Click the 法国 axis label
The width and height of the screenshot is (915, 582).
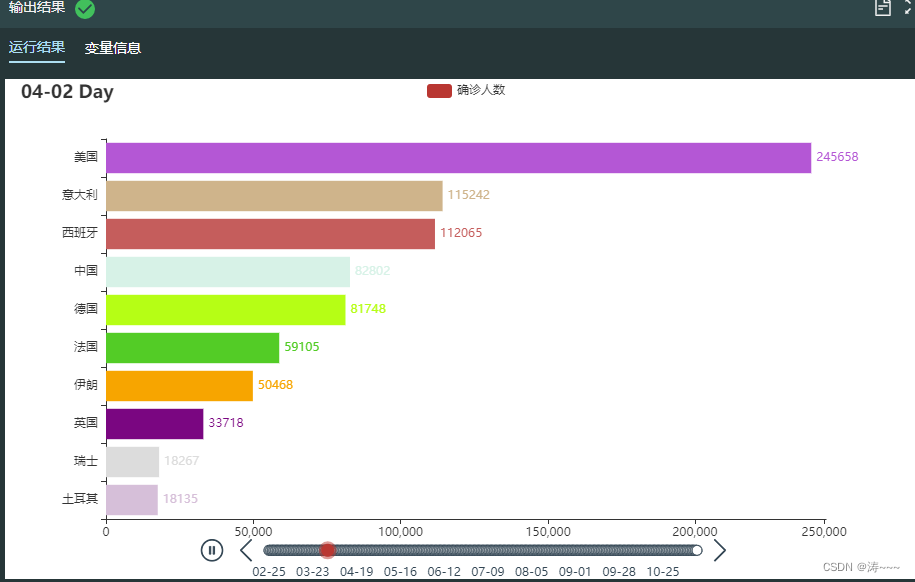click(86, 347)
